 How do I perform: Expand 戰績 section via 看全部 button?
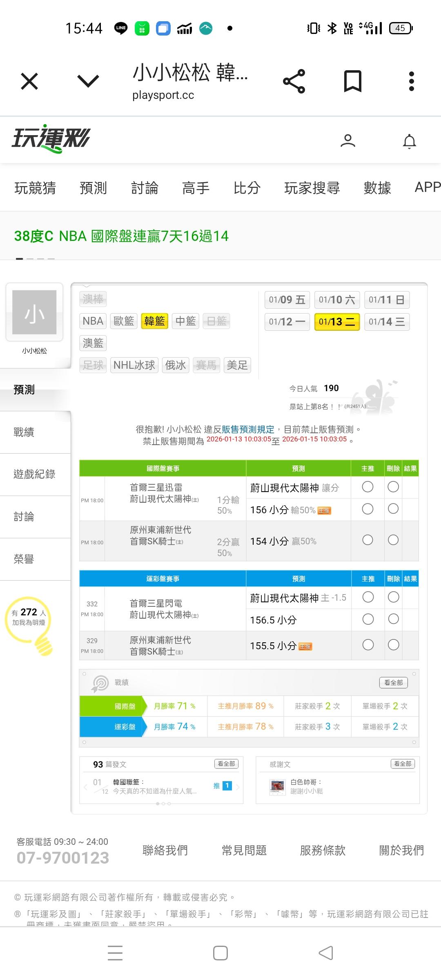(393, 682)
